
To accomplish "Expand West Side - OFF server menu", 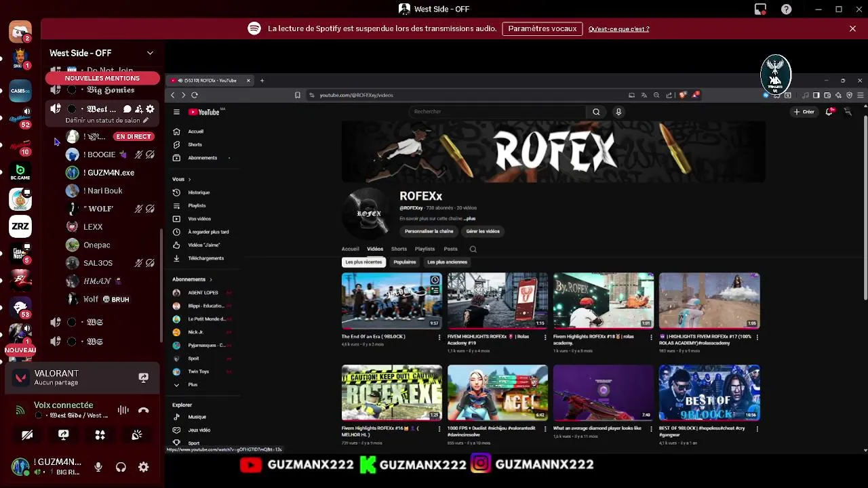I will pyautogui.click(x=150, y=53).
